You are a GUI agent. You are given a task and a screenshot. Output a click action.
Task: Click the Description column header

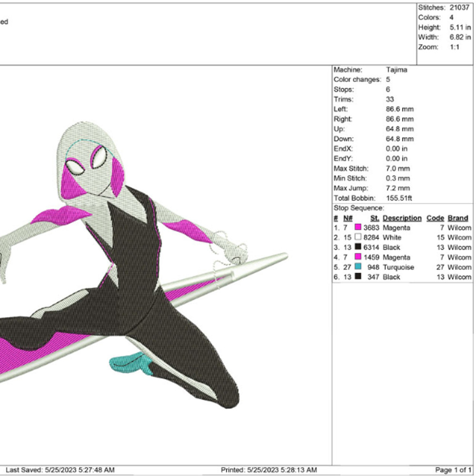tap(402, 218)
